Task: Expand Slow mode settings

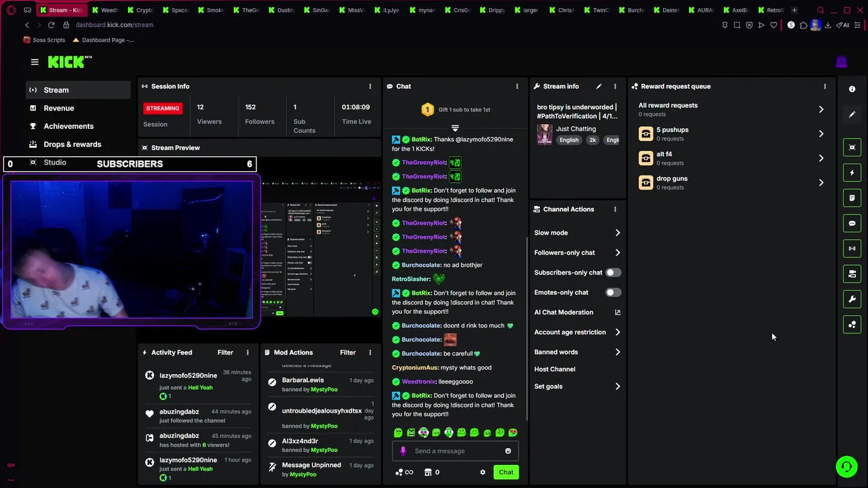Action: point(578,232)
